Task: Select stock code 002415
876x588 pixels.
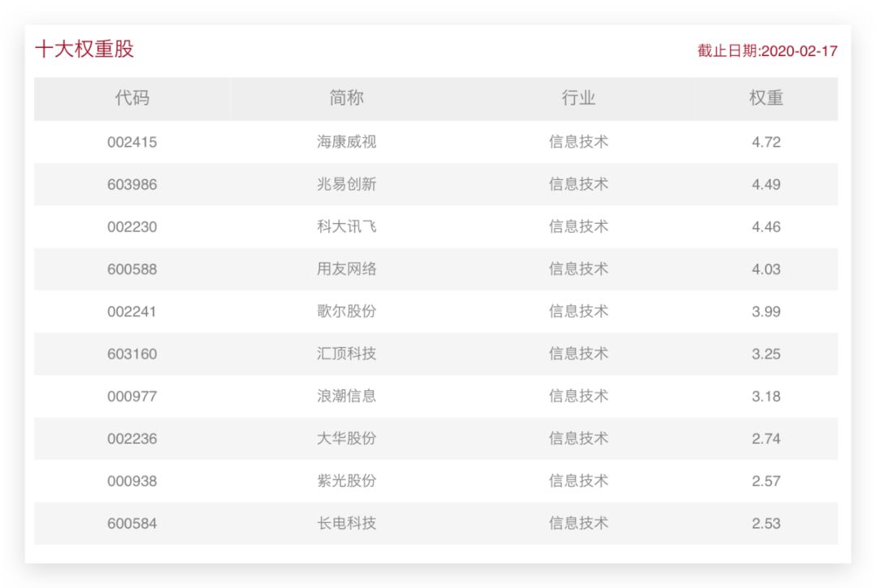Action: pos(132,142)
